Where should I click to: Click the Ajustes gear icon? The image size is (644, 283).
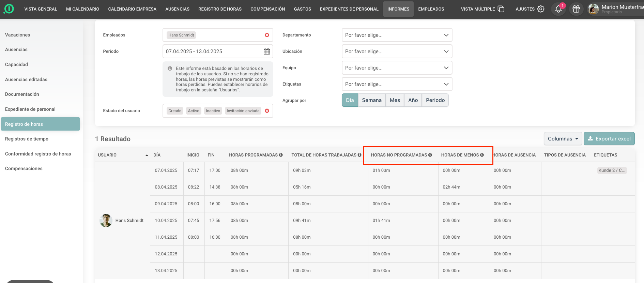pyautogui.click(x=541, y=9)
